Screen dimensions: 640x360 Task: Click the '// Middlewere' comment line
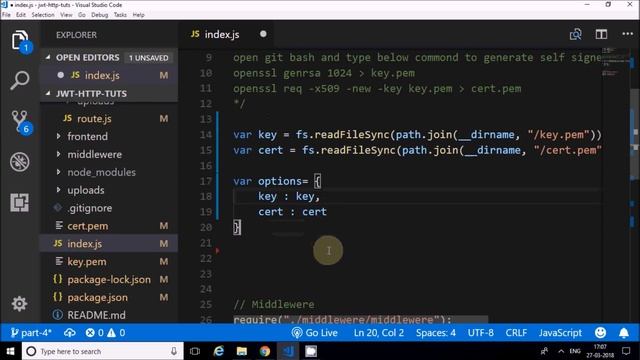point(273,304)
